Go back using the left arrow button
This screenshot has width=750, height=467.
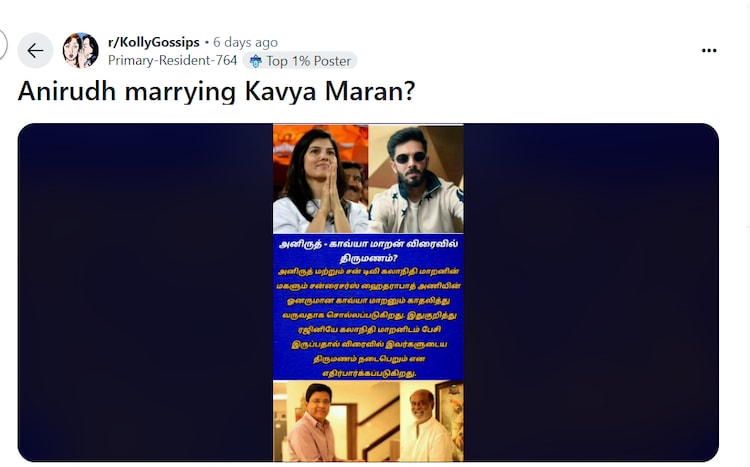pyautogui.click(x=35, y=50)
